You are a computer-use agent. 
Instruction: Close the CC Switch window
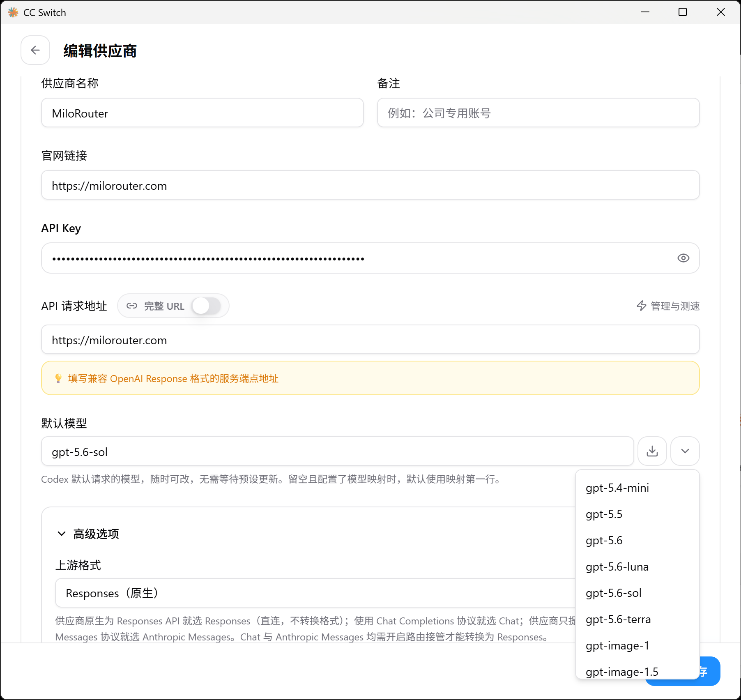click(x=721, y=12)
